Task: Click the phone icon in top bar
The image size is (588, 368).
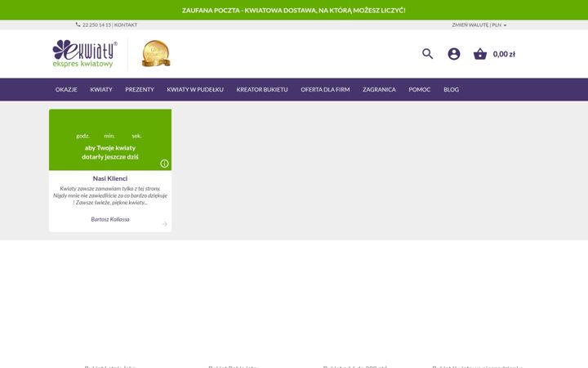Action: tap(78, 25)
